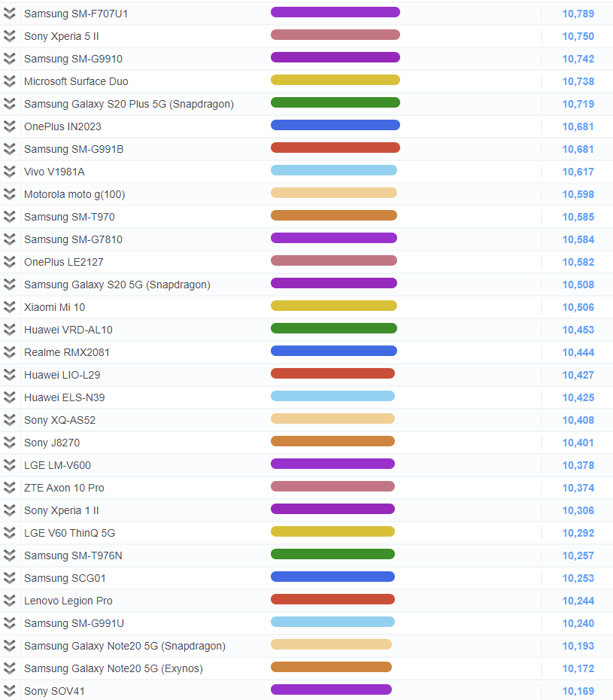Expand the Samsung SM-F707U1 row chevron
The height and width of the screenshot is (700, 613).
[x=9, y=14]
